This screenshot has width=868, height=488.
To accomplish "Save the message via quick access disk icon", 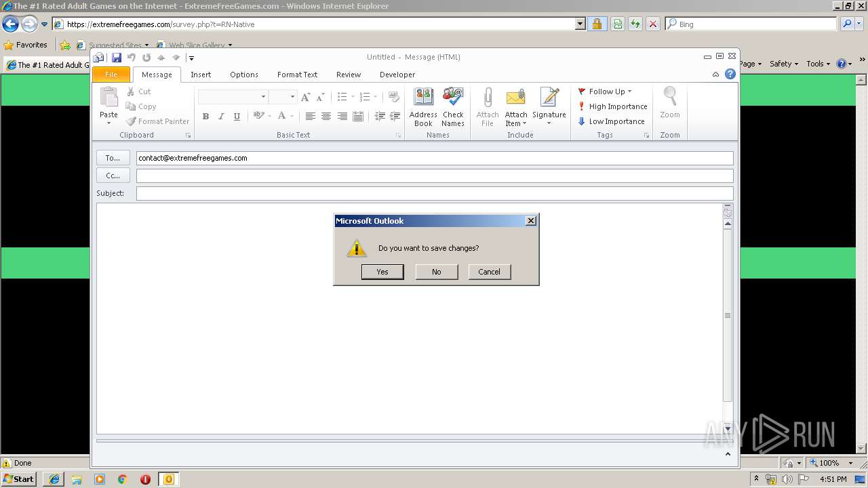I will tap(116, 58).
